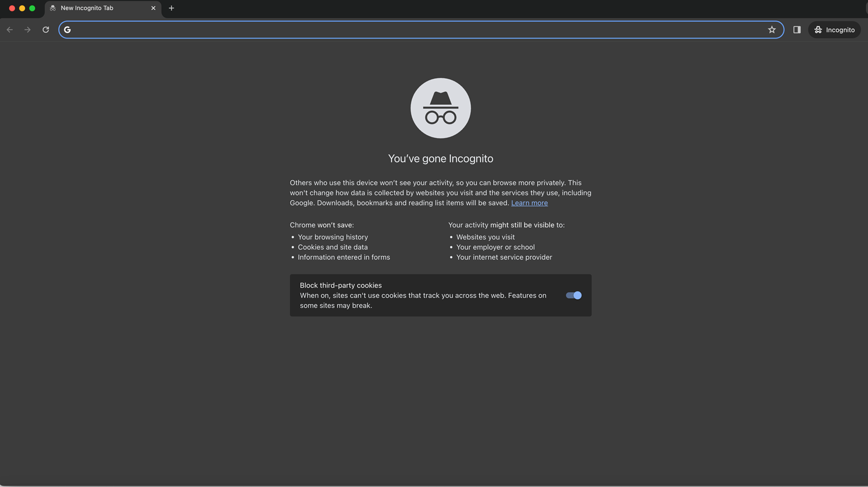
Task: Click the Google icon in address bar
Action: click(67, 30)
